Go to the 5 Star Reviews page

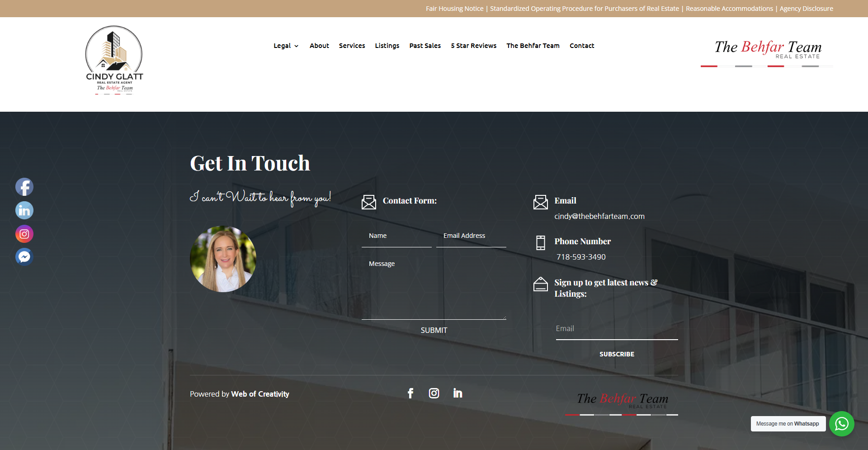pos(473,46)
